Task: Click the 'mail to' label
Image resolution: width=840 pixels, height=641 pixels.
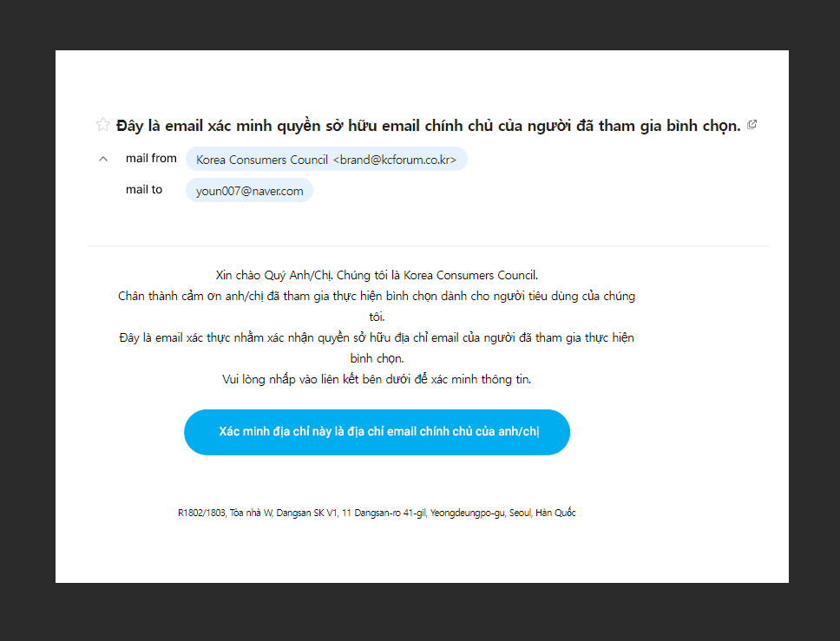Action: [143, 190]
